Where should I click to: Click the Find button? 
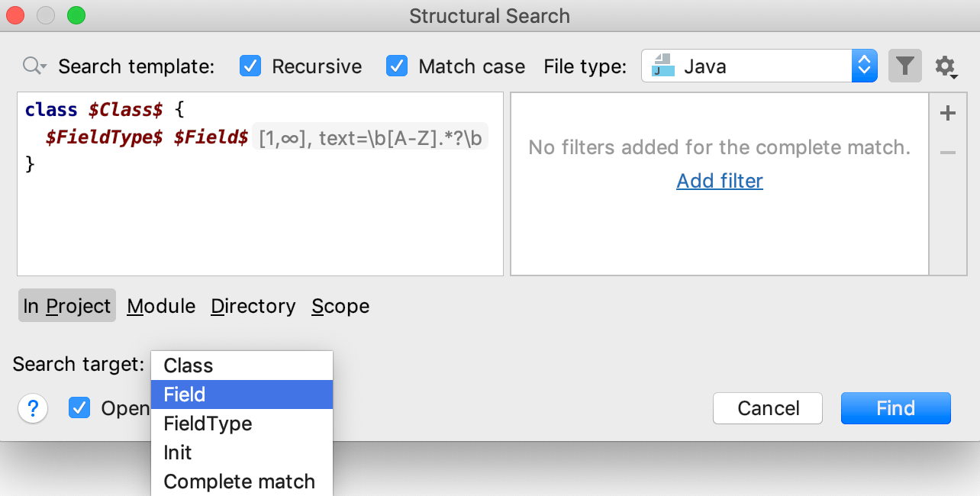(x=896, y=408)
